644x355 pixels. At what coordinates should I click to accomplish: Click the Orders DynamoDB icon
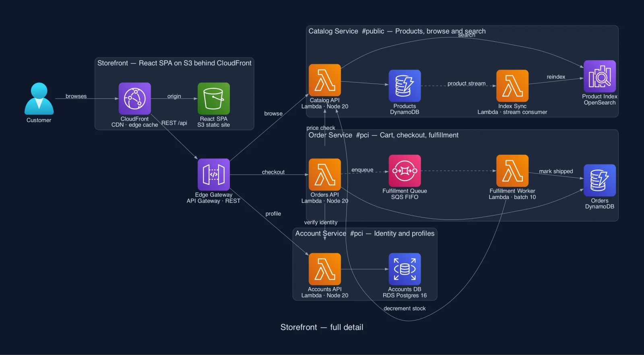tap(600, 181)
